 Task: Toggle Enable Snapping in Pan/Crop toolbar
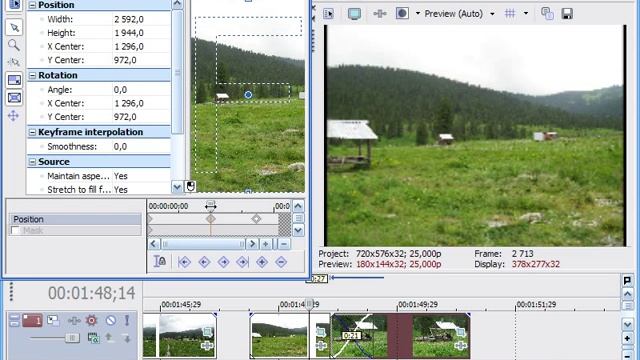tap(14, 62)
